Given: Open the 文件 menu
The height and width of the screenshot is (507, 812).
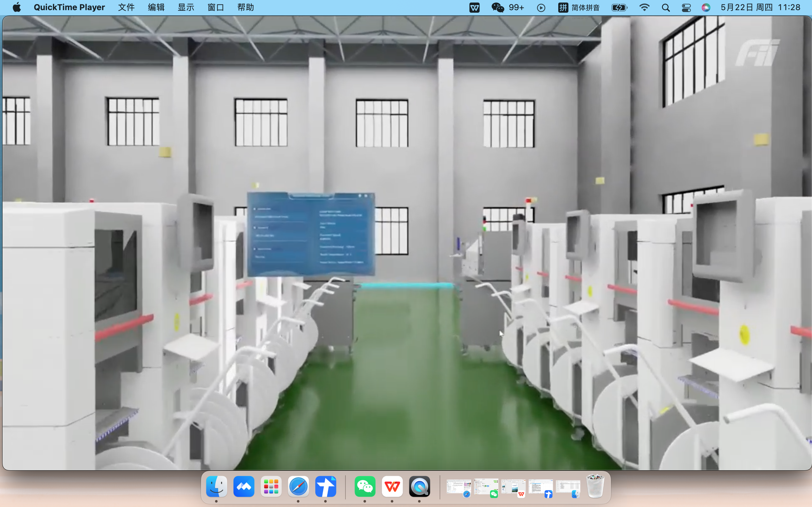Looking at the screenshot, I should click(126, 7).
